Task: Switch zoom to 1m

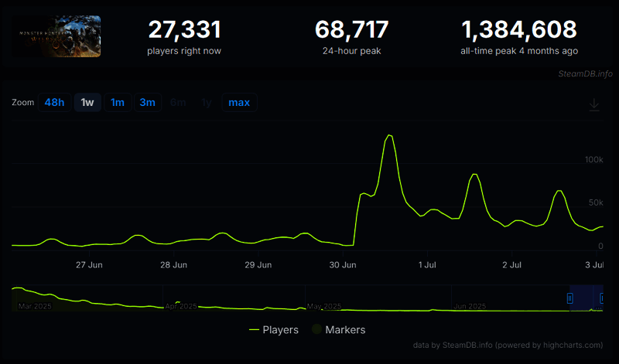Action: 117,103
